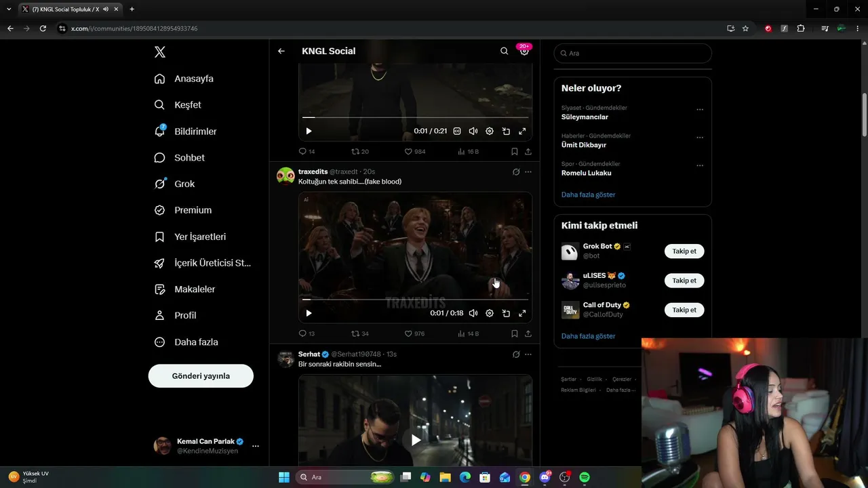The width and height of the screenshot is (868, 488).
Task: Open Sohbet chat page
Action: tap(179, 158)
